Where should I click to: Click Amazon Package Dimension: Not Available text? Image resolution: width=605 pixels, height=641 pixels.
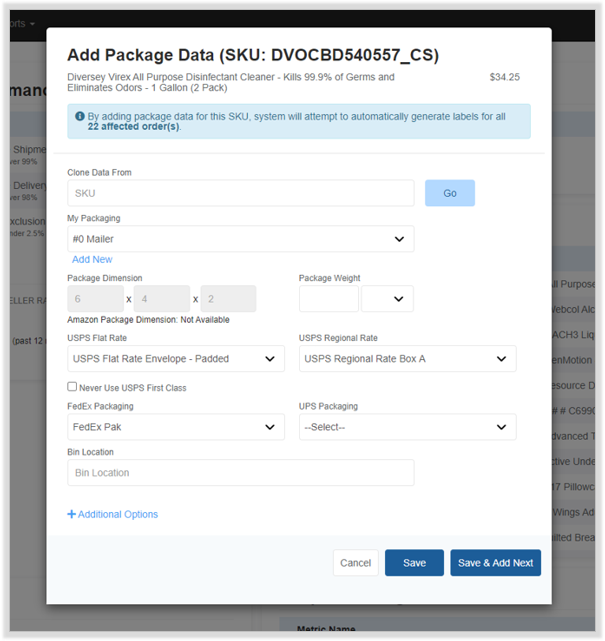point(148,320)
